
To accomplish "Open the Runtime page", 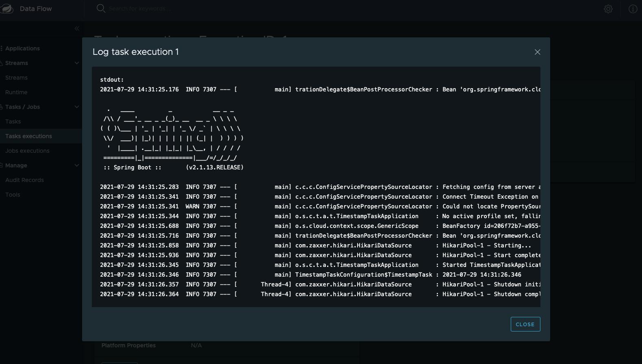I will coord(16,92).
